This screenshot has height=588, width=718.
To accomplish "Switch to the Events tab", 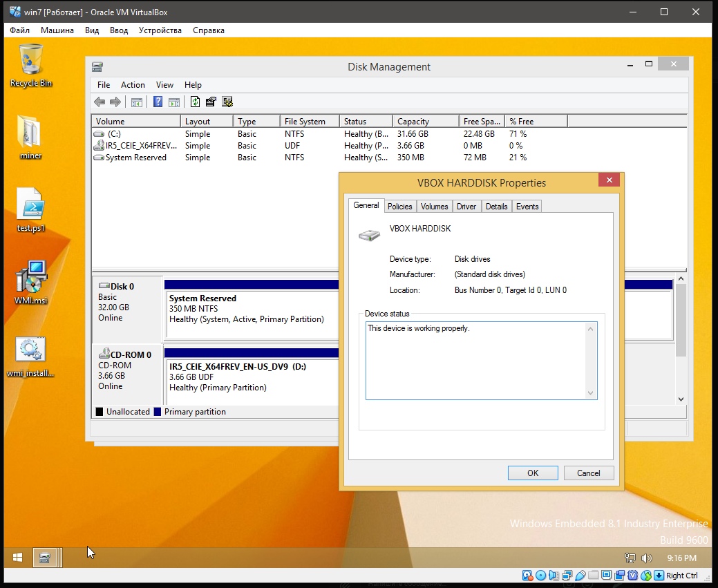I will pos(527,207).
